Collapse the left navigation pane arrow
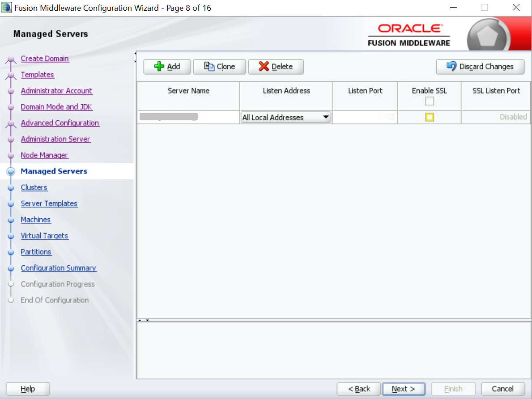This screenshot has width=532, height=399. [135, 53]
